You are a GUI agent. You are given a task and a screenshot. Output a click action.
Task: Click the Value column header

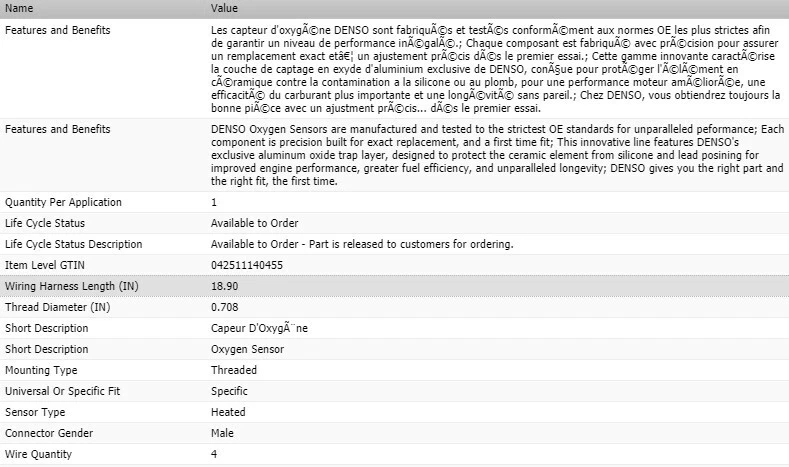point(224,8)
